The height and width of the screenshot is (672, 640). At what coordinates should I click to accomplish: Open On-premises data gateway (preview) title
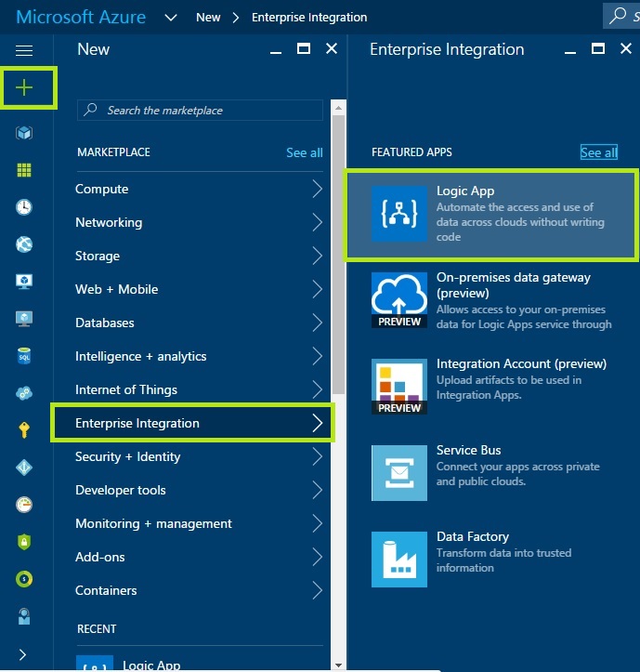(513, 285)
